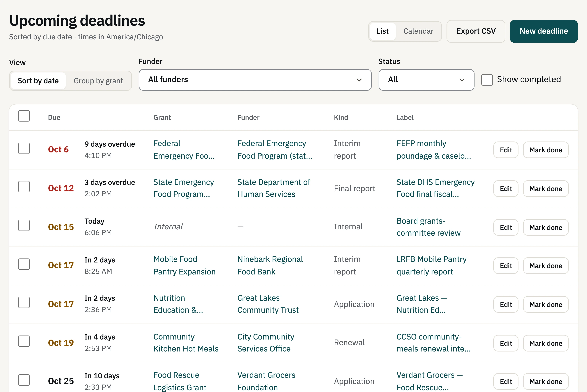The height and width of the screenshot is (392, 587).
Task: Open the Status All dropdown
Action: [426, 80]
